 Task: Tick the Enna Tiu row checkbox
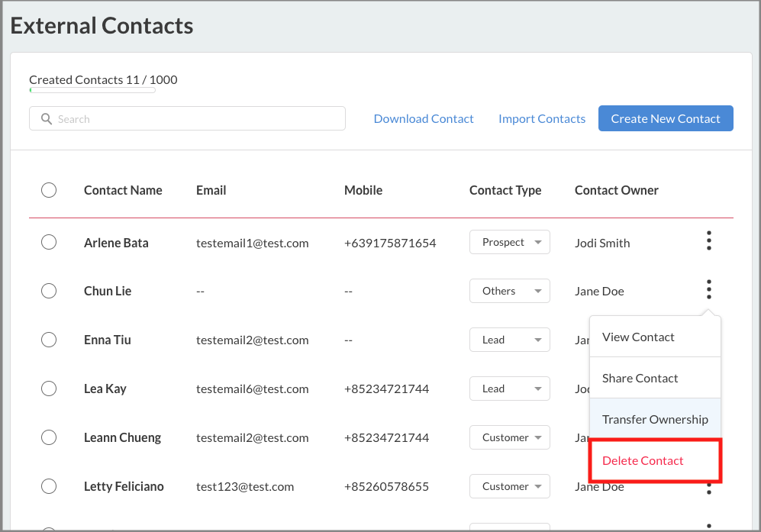coord(49,340)
